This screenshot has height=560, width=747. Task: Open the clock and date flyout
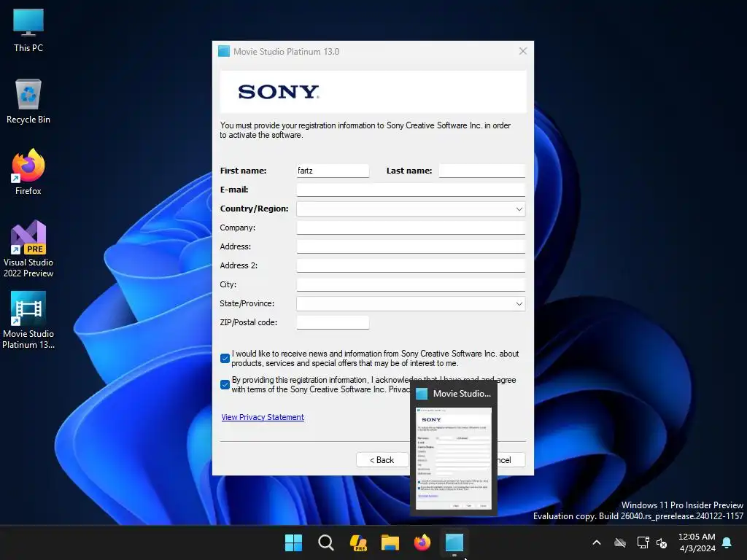tap(697, 542)
